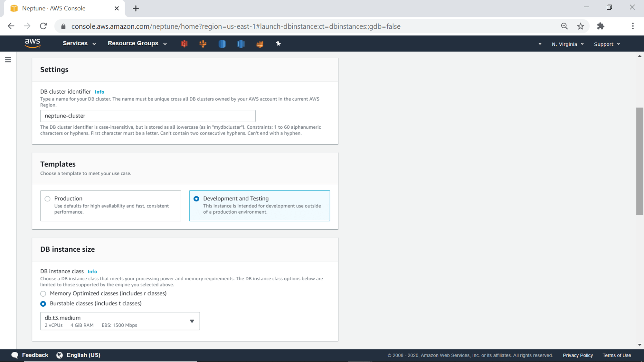Select the Production template option
The image size is (644, 362).
pyautogui.click(x=48, y=199)
